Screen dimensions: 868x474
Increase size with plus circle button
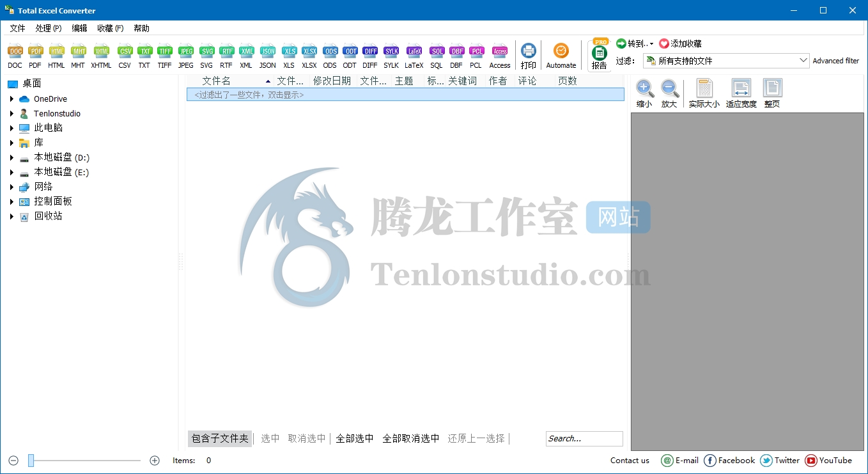[155, 460]
